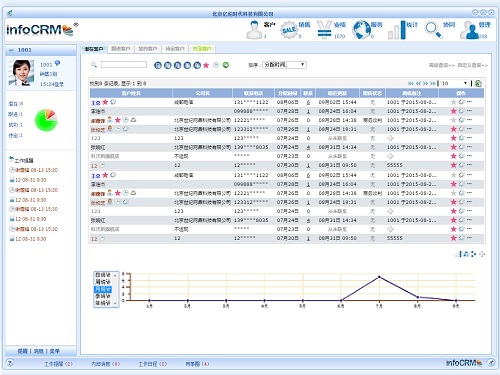This screenshot has width=500, height=375.
Task: Open the 客户 customer module icon
Action: pos(254,30)
